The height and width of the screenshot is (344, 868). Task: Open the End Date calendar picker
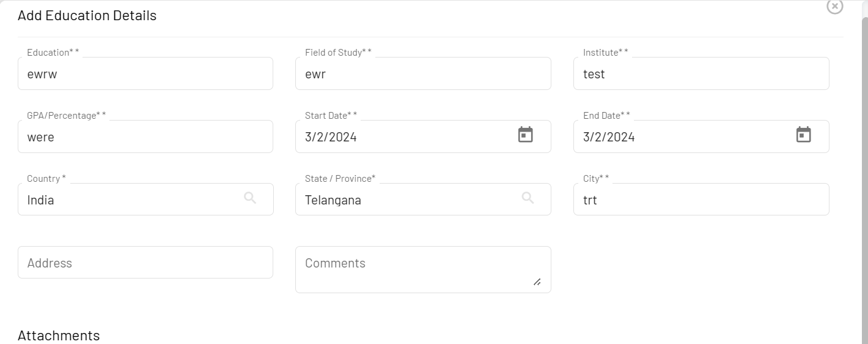point(803,135)
